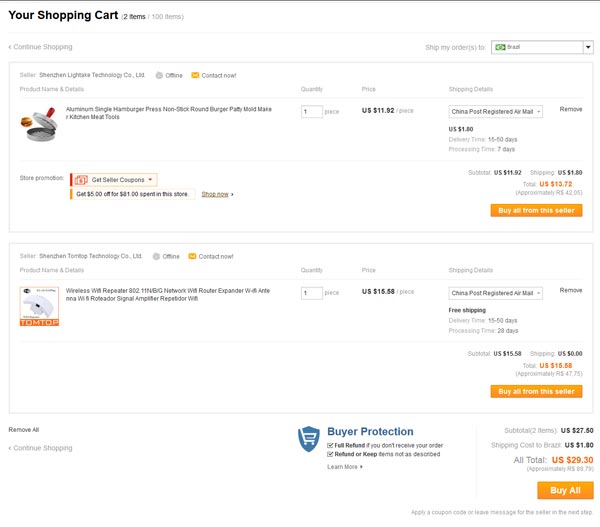Remove the wifi repeater from the cart
Screen dimensions: 600x527
point(571,290)
